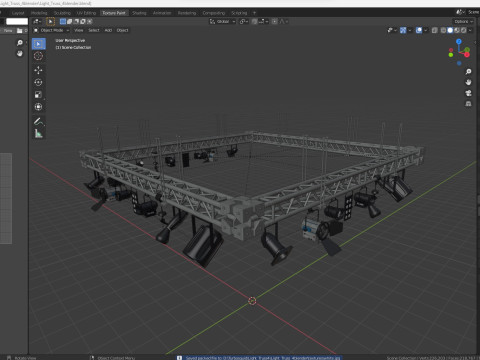Switch to rendered shading
480x360 pixels.
coord(463,30)
